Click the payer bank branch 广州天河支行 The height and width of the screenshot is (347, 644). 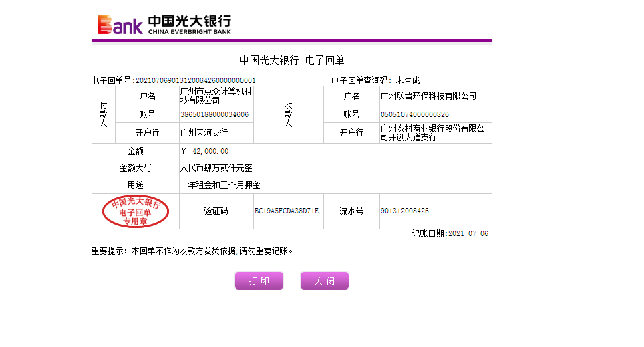(204, 133)
